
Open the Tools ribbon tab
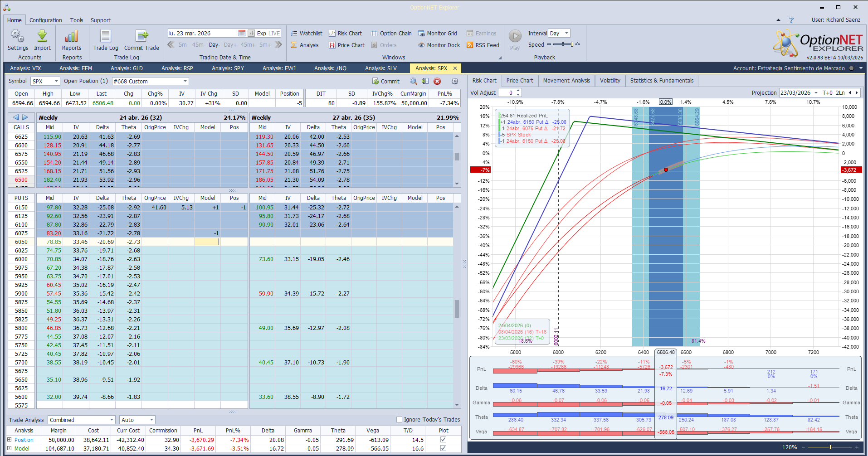coord(77,20)
